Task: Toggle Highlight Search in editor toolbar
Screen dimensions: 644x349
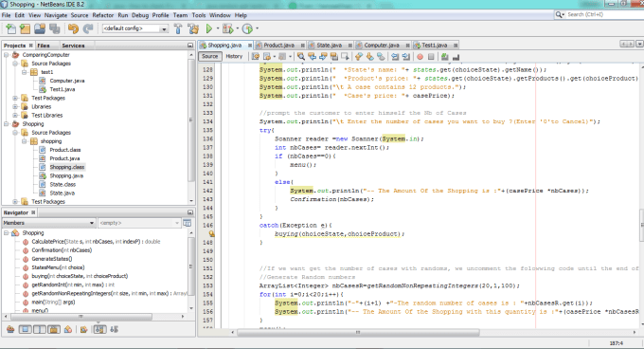Action: [x=334, y=56]
